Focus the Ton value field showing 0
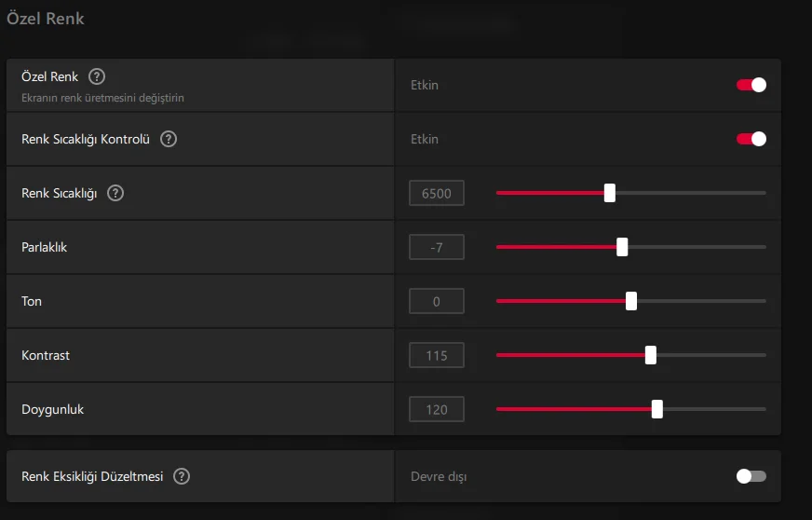812x520 pixels. (x=437, y=301)
